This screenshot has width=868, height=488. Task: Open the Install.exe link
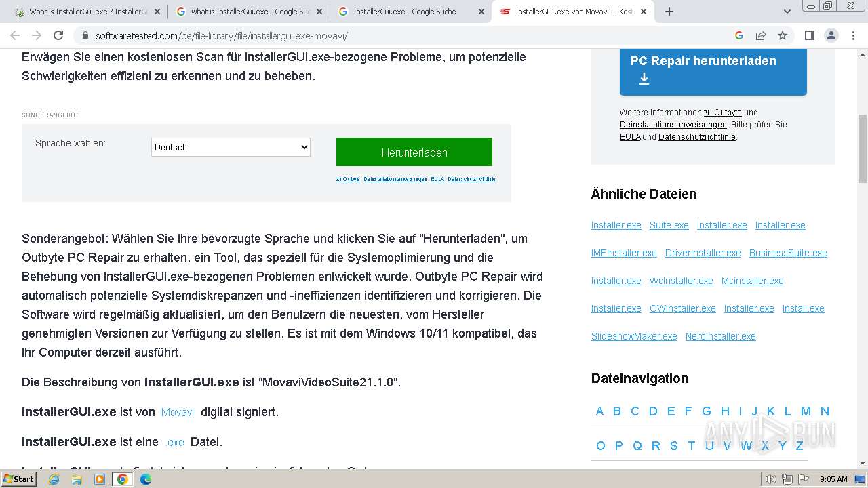click(x=803, y=308)
